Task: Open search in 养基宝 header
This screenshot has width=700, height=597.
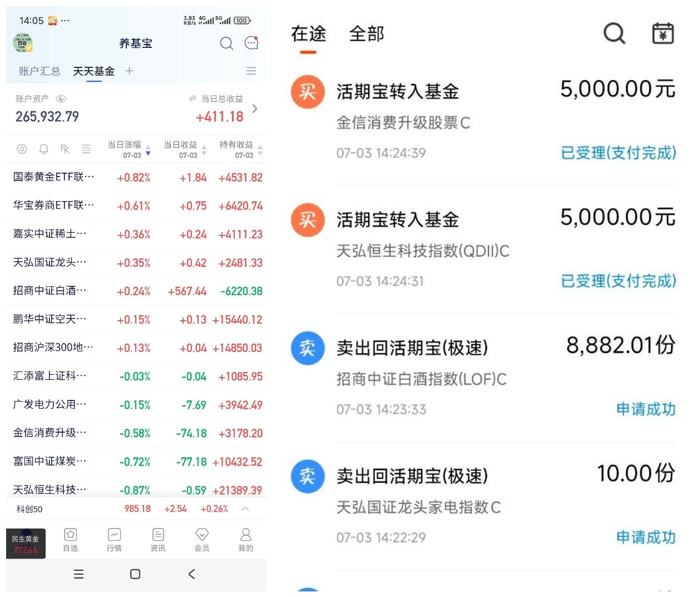Action: 226,43
